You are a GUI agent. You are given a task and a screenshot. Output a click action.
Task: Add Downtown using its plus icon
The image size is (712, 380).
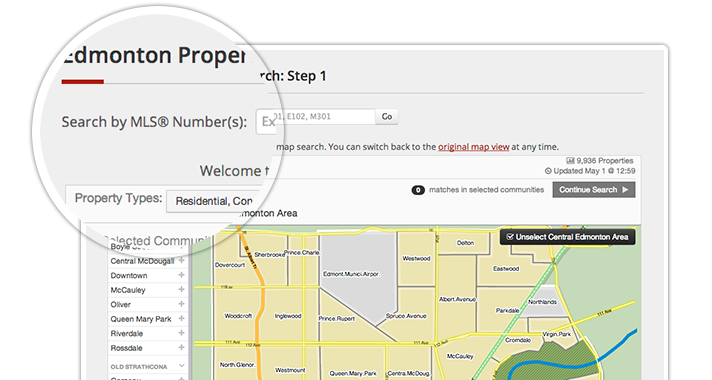pos(181,275)
